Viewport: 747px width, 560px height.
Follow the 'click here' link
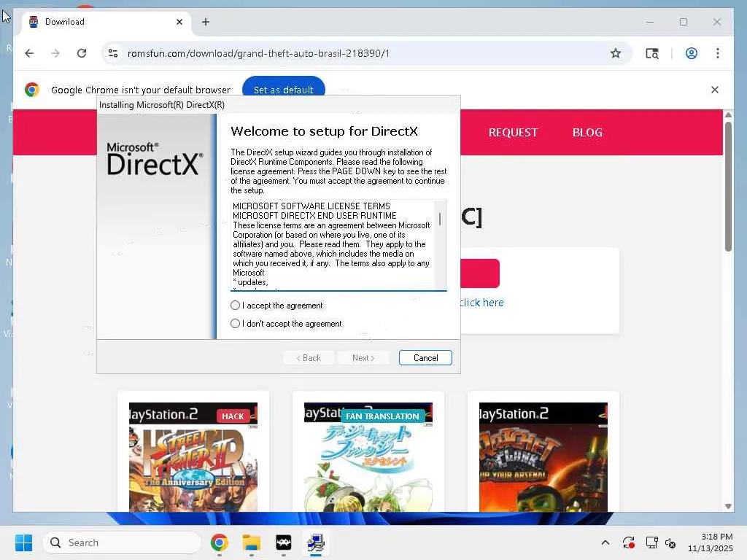481,303
